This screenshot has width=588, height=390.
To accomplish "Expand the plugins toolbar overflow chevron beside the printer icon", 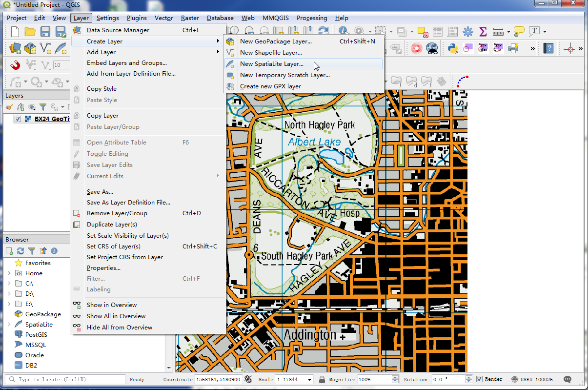I will [x=533, y=48].
